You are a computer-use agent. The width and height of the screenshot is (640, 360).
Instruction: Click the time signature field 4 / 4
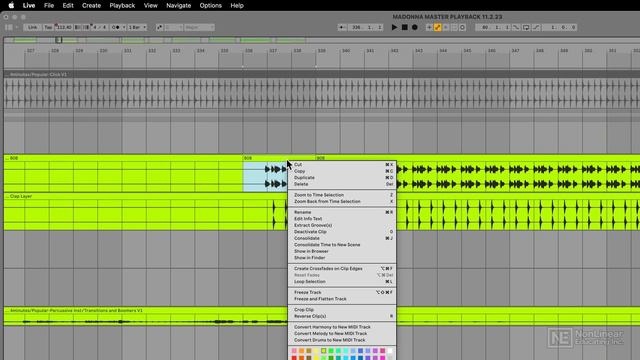point(99,27)
